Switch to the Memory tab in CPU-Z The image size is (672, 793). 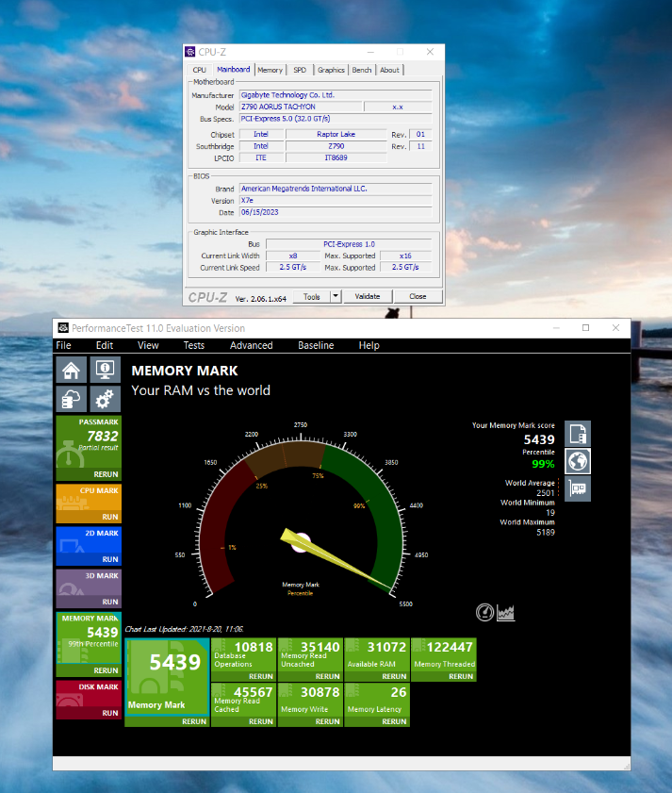pos(270,70)
